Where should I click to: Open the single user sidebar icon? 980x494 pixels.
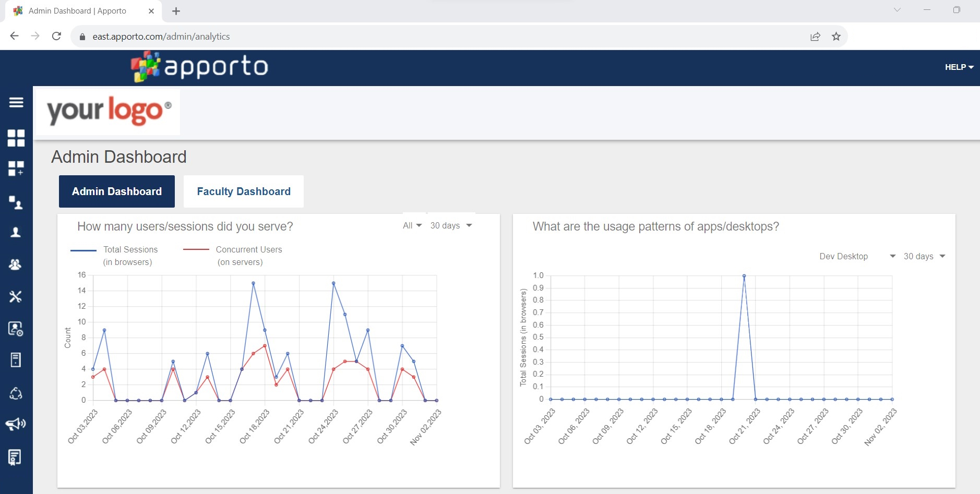click(x=16, y=233)
